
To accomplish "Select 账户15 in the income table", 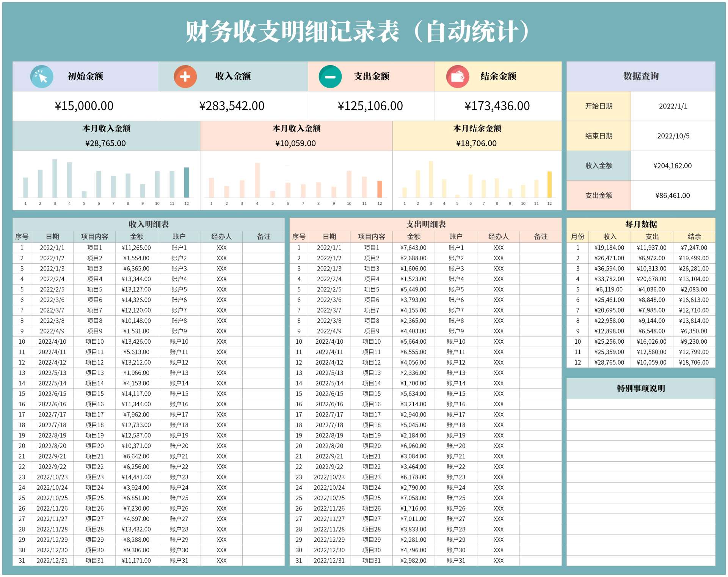I will [179, 394].
